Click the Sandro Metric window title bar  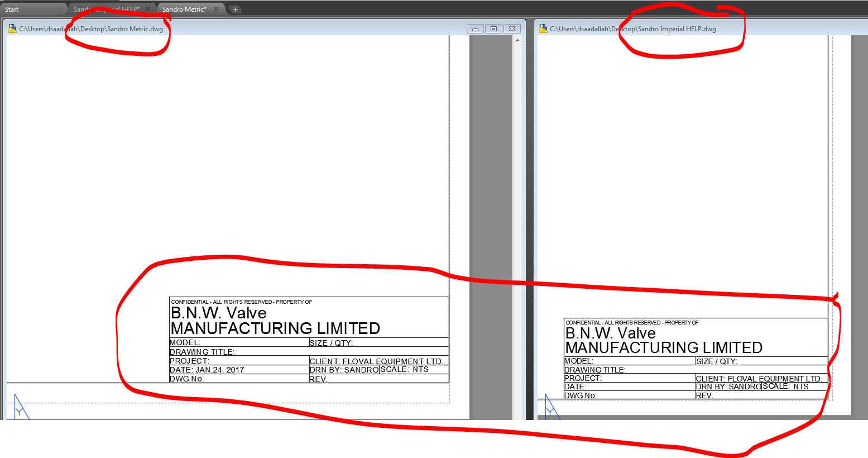(x=279, y=28)
